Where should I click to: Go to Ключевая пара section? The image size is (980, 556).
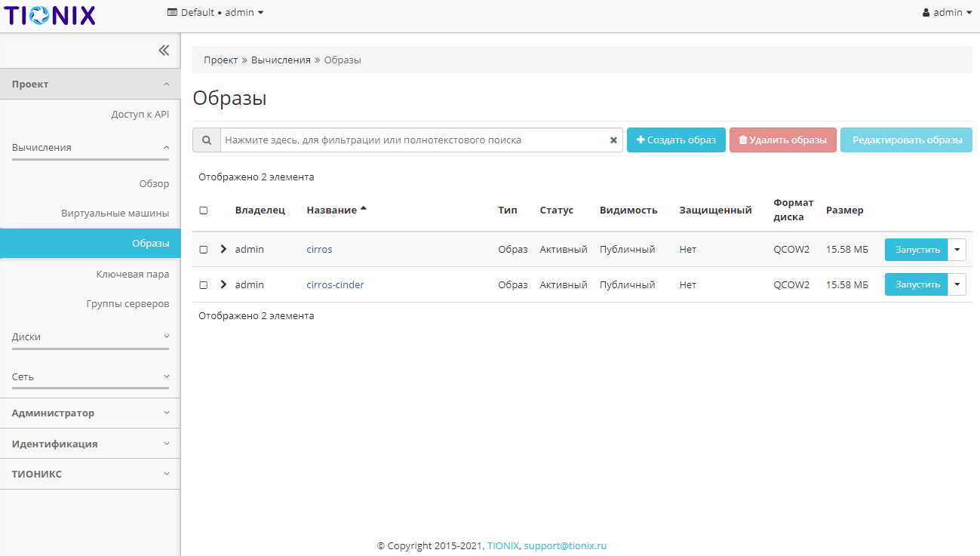(132, 275)
